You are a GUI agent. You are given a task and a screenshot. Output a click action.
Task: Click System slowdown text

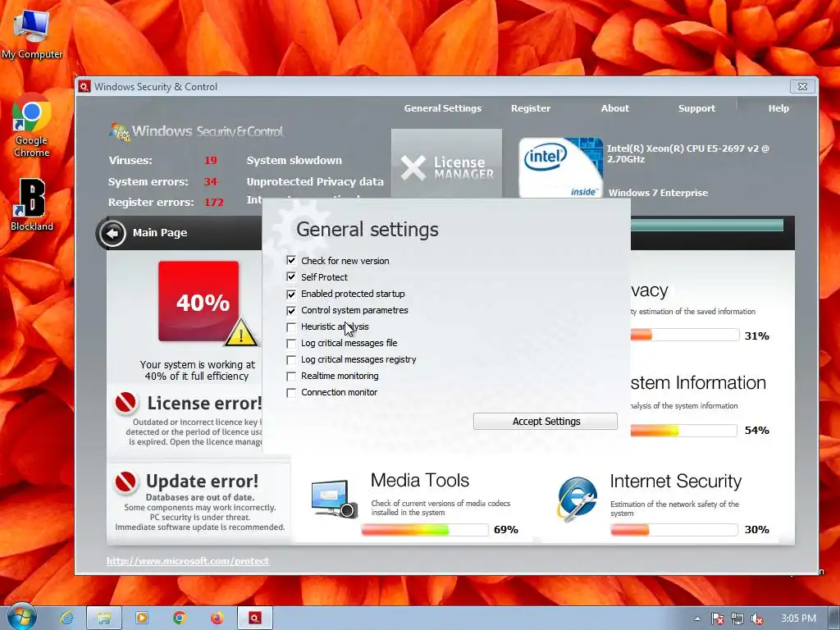(x=294, y=160)
